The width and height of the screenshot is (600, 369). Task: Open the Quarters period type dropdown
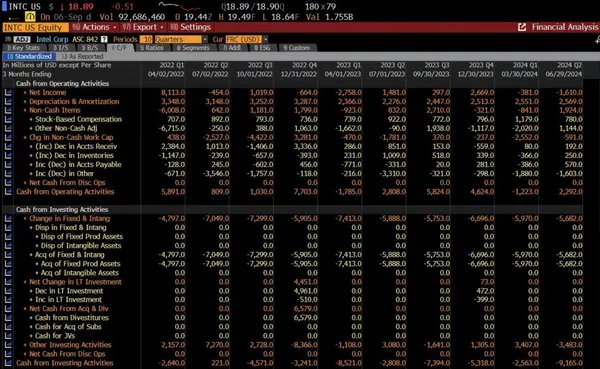click(x=181, y=39)
